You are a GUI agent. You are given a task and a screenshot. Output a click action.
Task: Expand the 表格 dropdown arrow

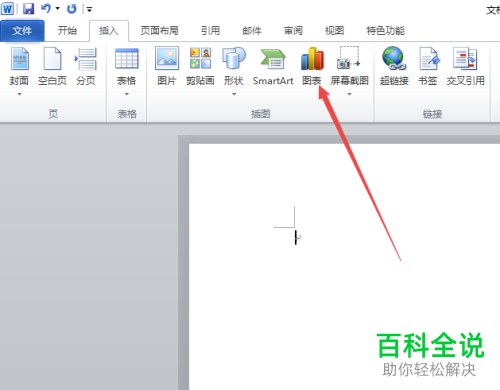127,94
